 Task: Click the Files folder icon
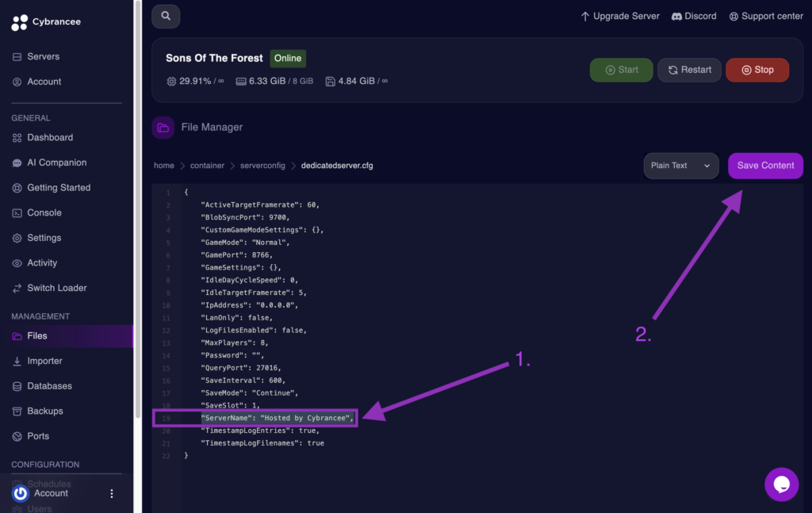[17, 336]
